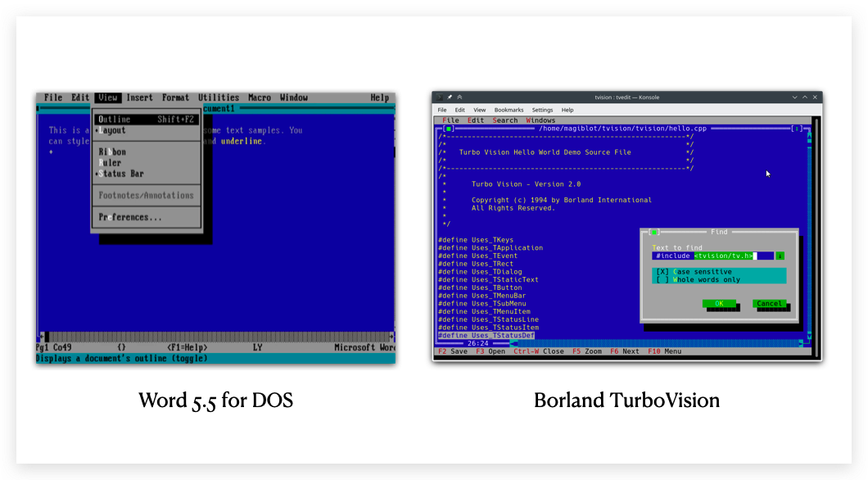Open the Konsole Bookmarks menu
Viewport: 868px width, 480px height.
click(x=509, y=110)
